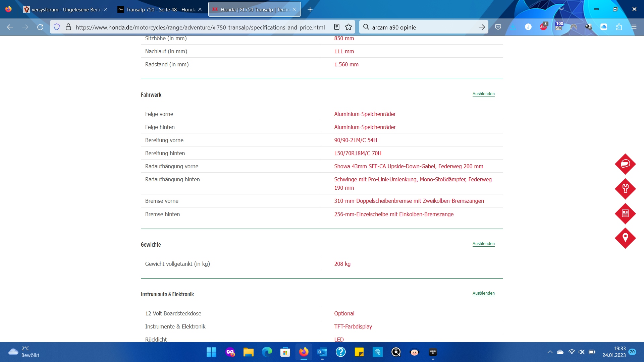Bookmark this page with the star icon
This screenshot has width=644, height=362.
(x=348, y=27)
